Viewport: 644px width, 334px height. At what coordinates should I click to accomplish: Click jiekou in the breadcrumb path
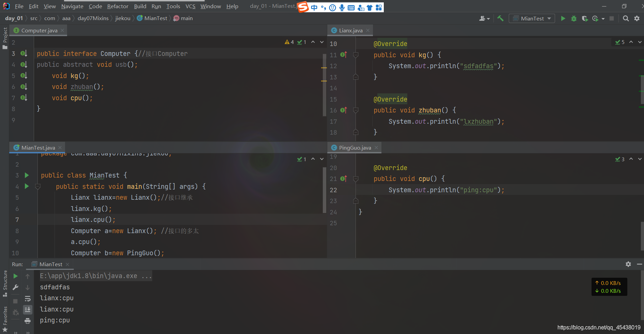[x=123, y=18]
